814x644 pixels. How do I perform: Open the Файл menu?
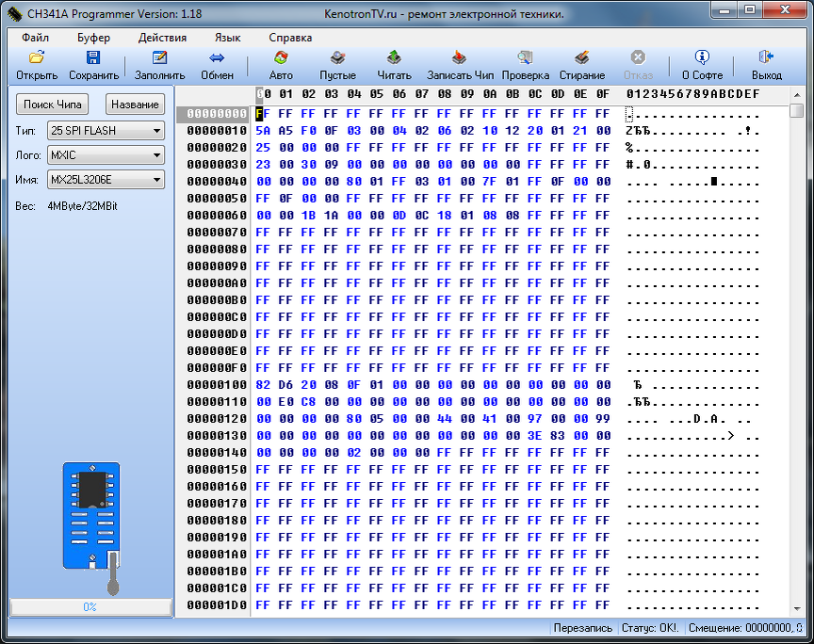[35, 38]
